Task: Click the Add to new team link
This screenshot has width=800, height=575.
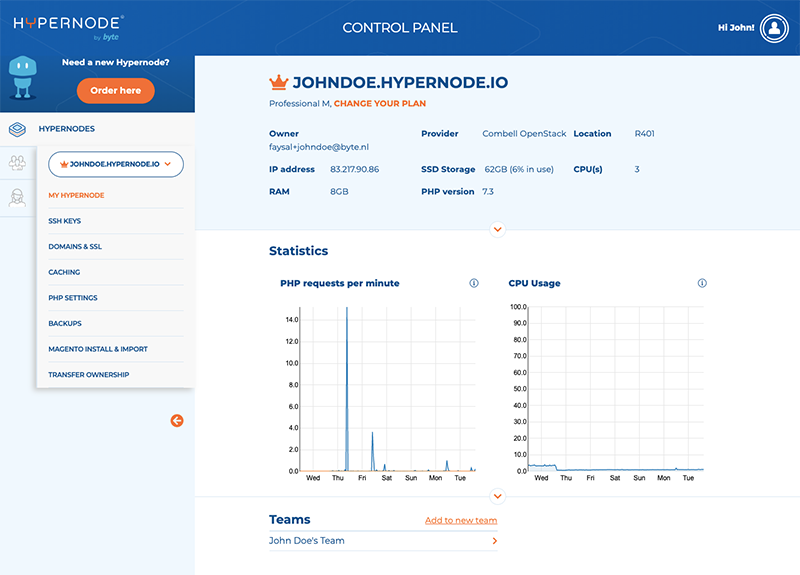Action: pyautogui.click(x=460, y=520)
